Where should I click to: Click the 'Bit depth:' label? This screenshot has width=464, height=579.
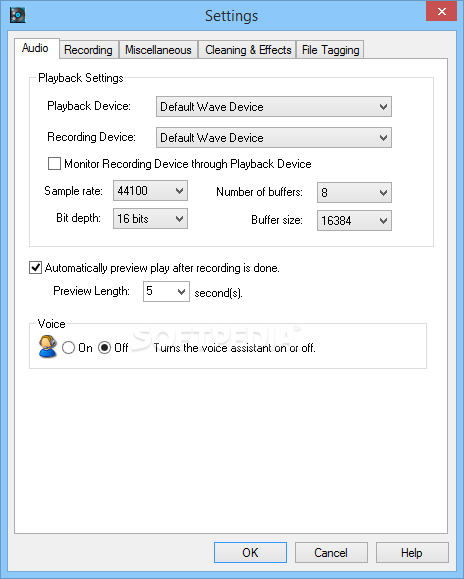(78, 218)
